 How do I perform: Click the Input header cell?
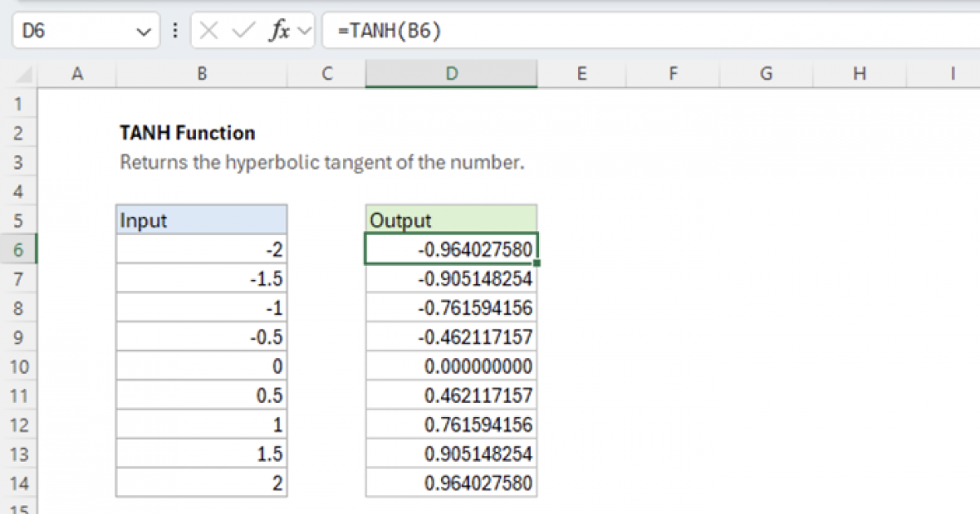(x=202, y=219)
